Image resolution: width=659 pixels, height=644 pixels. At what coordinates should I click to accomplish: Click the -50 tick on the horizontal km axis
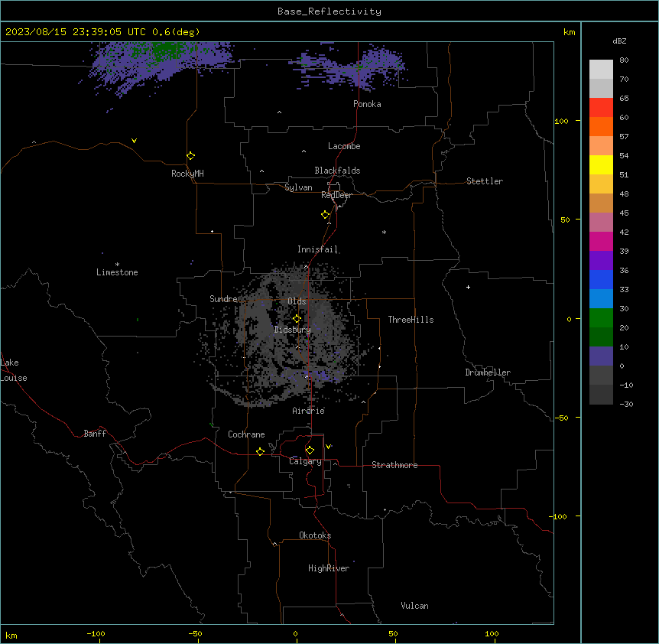click(195, 633)
